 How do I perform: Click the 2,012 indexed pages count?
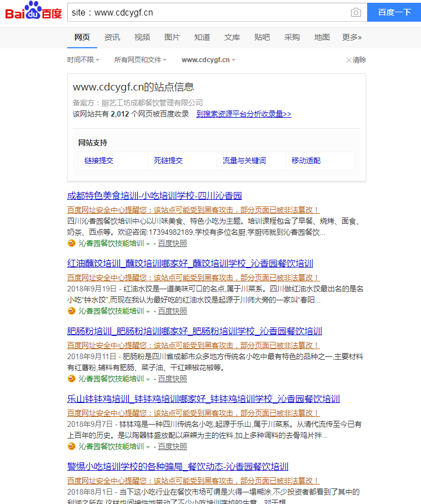(120, 114)
